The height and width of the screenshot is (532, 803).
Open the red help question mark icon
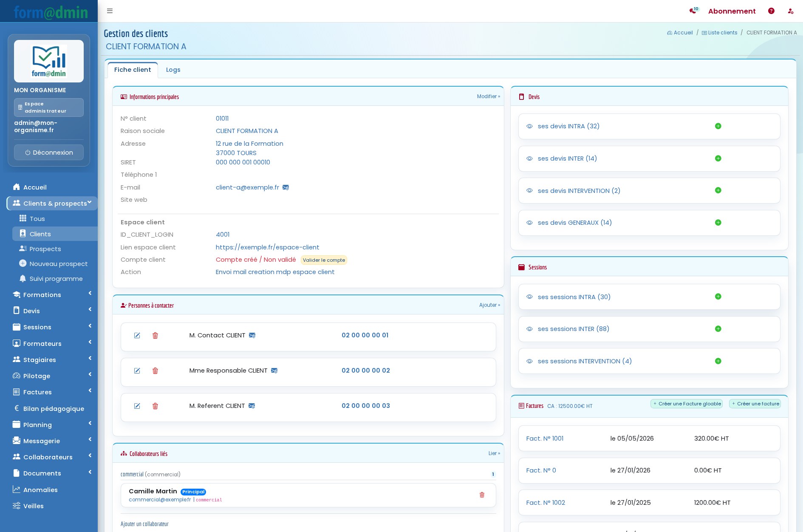(771, 11)
